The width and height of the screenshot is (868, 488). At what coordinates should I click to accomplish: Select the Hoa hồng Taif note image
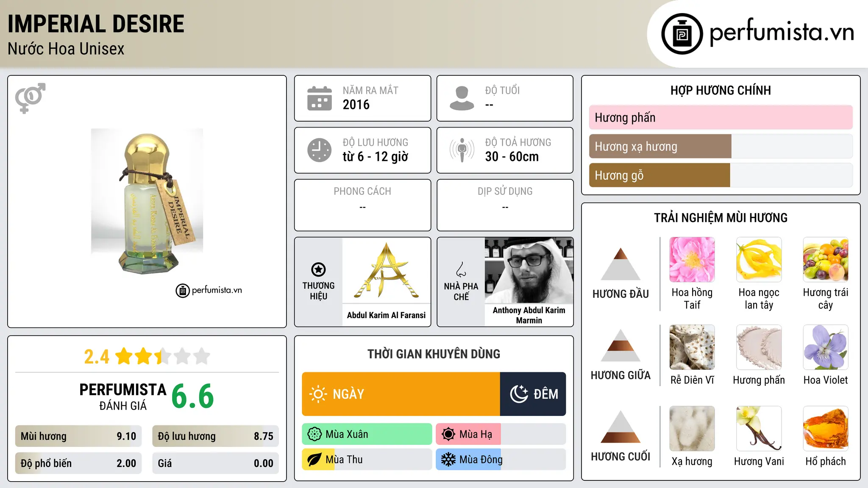(692, 260)
